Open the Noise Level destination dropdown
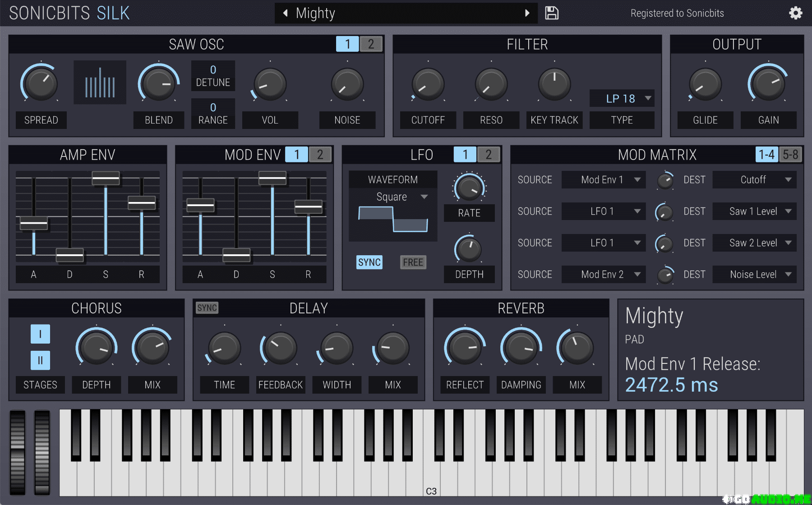 click(754, 274)
